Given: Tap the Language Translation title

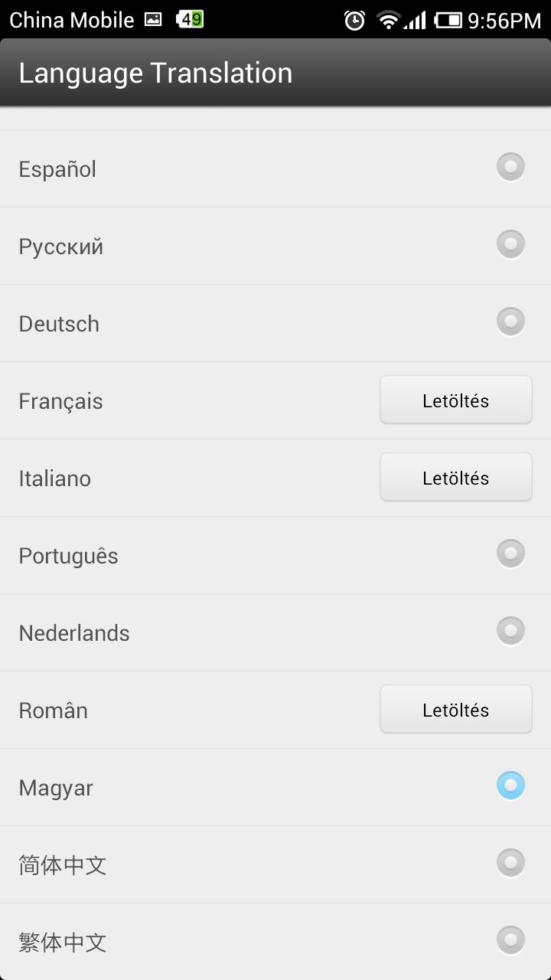Looking at the screenshot, I should (155, 73).
